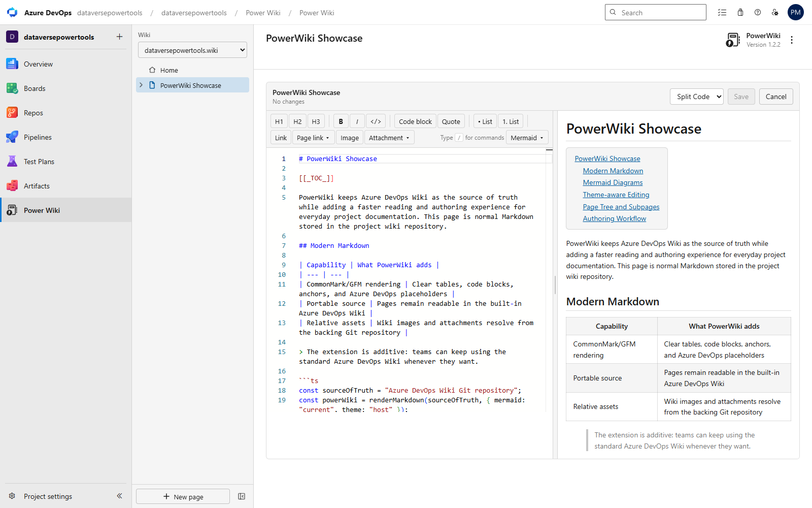Insert an Image from toolbar
The image size is (812, 508).
[350, 138]
